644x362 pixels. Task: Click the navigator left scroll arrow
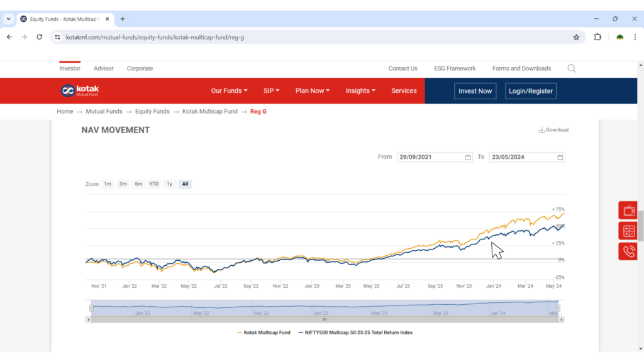(88, 320)
